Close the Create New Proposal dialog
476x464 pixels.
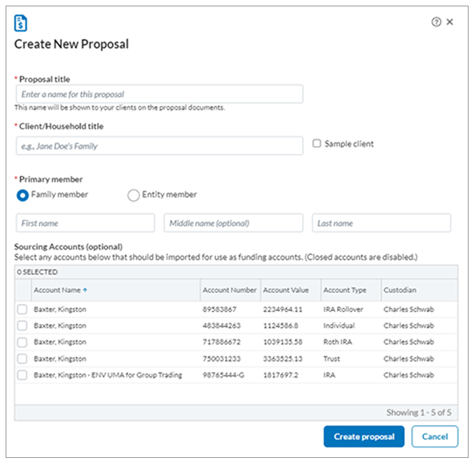point(450,22)
